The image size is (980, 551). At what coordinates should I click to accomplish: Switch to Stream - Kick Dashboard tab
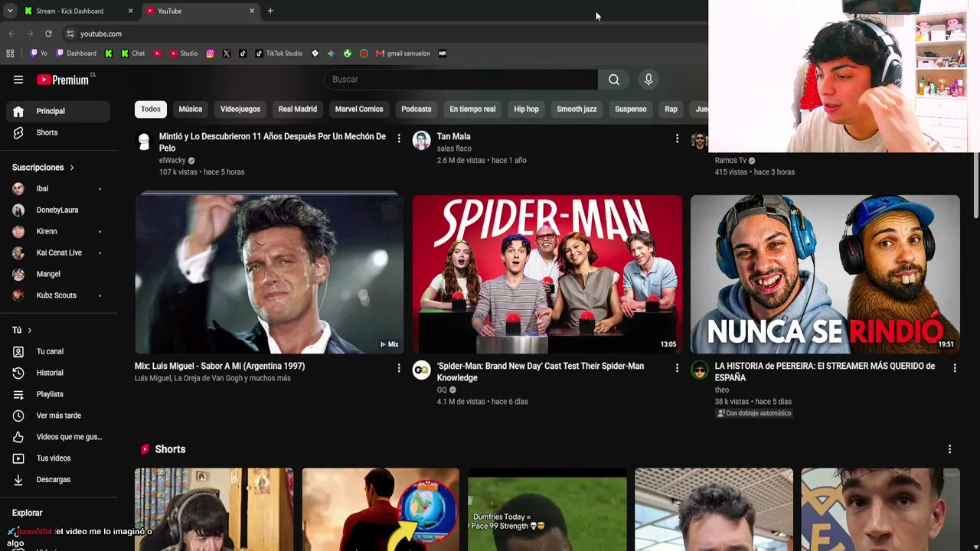[x=79, y=11]
